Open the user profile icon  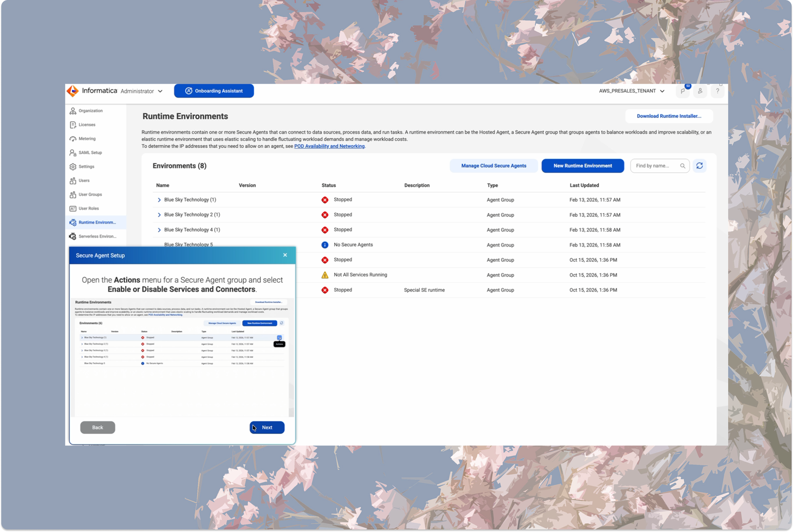pos(700,91)
